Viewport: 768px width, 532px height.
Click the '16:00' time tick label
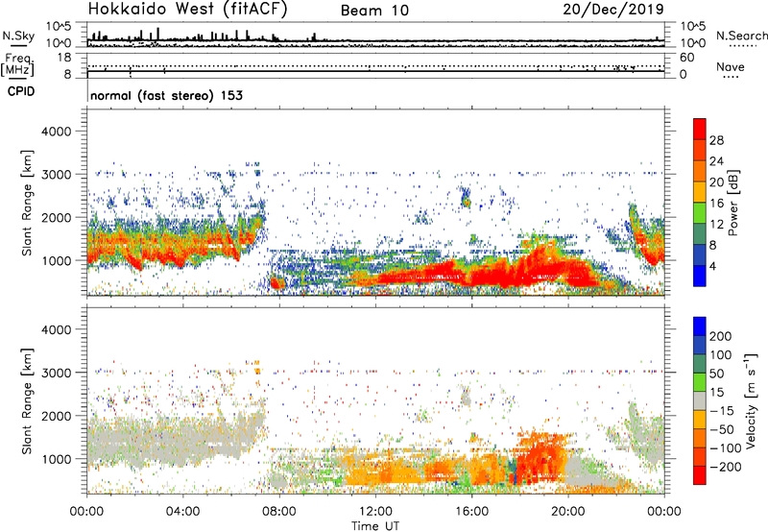tap(471, 512)
